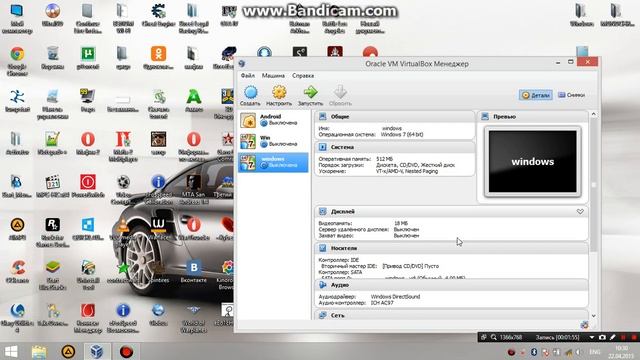Screen dimensions: 640x360
Task: Start the VM with Запустить arrow
Action: point(310,96)
